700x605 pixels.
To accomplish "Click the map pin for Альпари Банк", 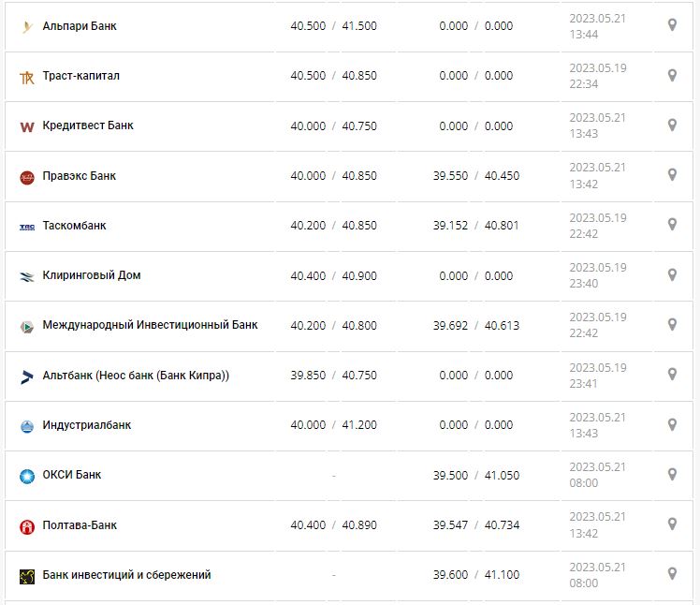I will (671, 25).
